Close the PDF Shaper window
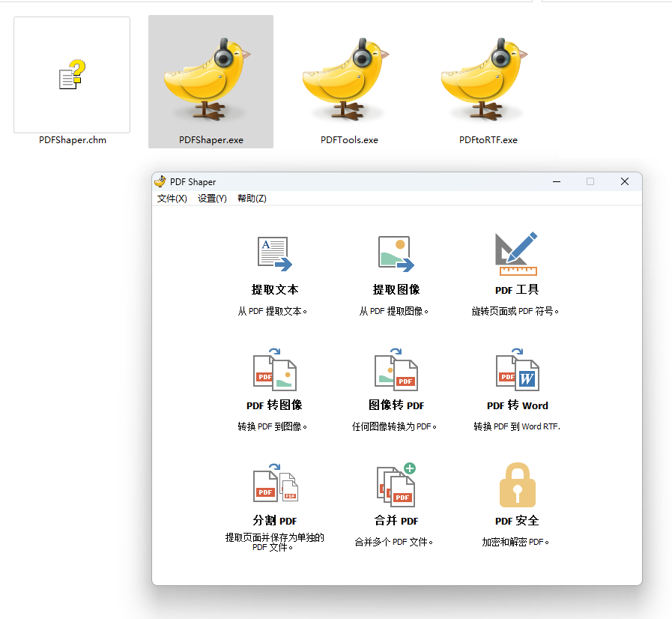Screen dimensions: 672x619 (x=625, y=181)
